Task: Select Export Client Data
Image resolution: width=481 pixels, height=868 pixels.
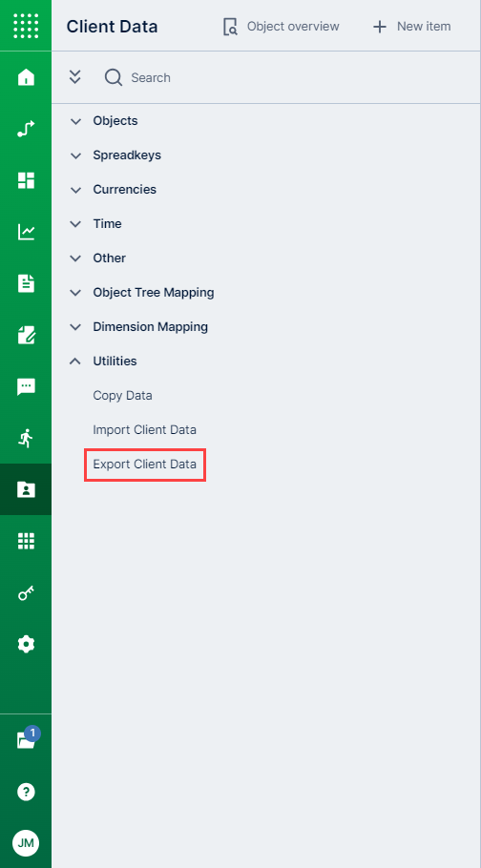Action: point(145,464)
